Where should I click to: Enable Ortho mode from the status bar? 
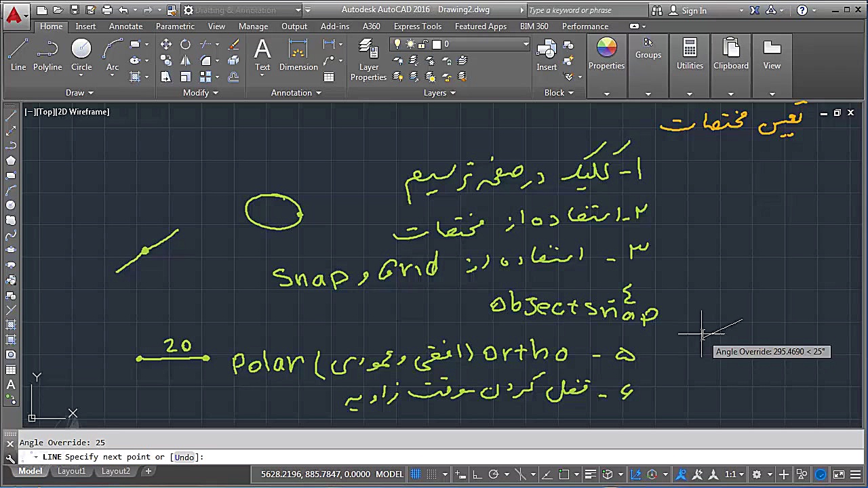(475, 474)
